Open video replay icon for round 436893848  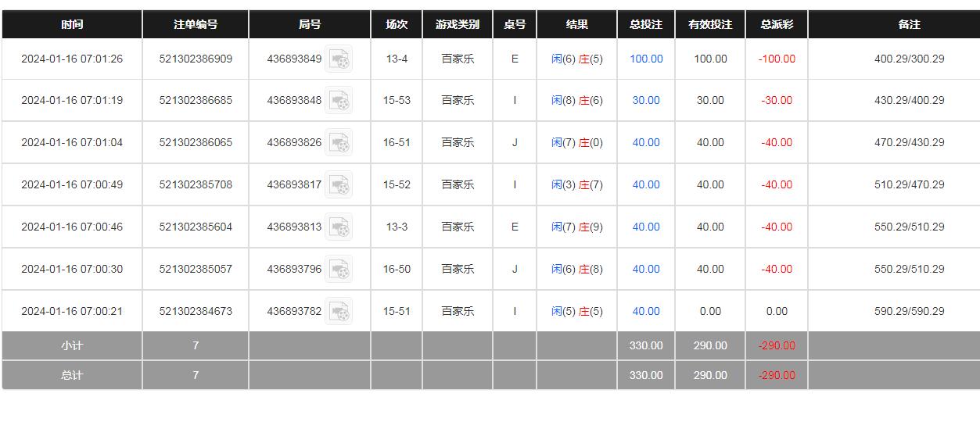coord(339,101)
